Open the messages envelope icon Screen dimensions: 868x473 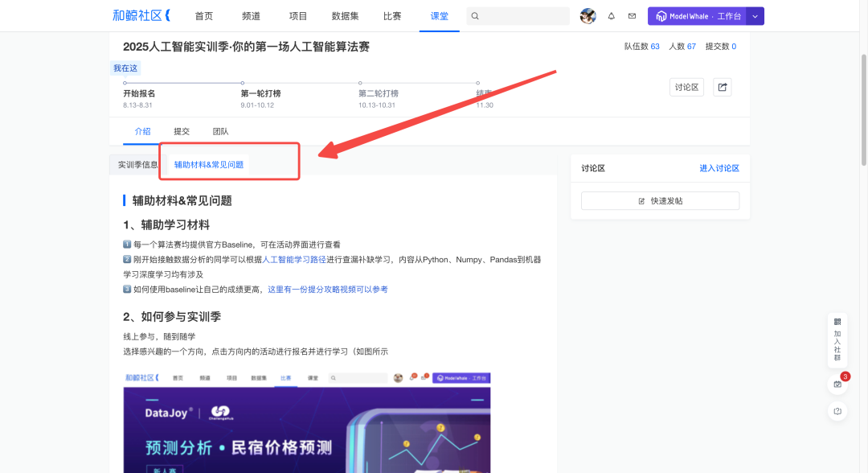tap(632, 16)
